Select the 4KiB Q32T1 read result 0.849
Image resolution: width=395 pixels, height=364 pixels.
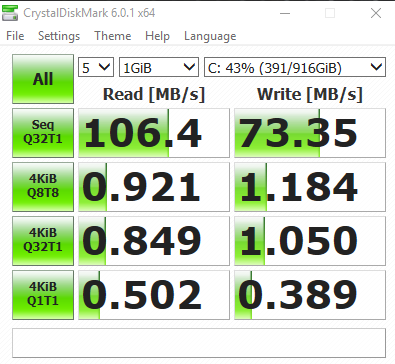tap(154, 241)
